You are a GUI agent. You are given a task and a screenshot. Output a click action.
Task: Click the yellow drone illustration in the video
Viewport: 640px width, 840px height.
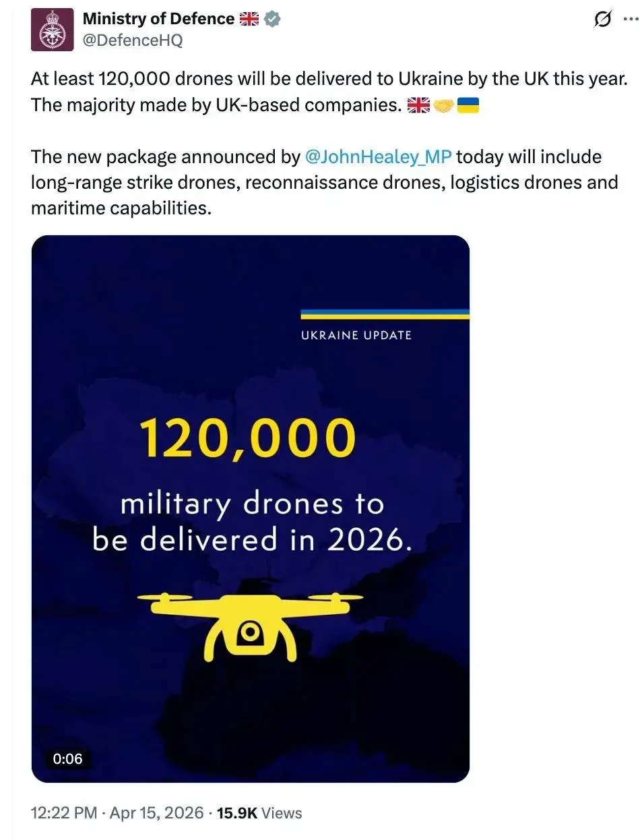[251, 624]
